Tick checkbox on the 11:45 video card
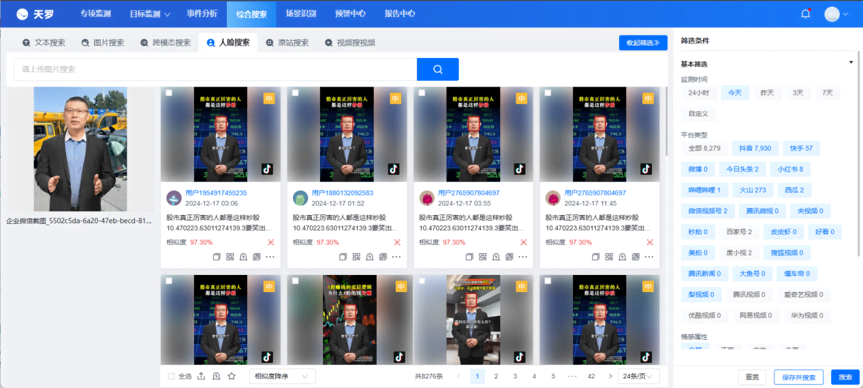 (548, 93)
